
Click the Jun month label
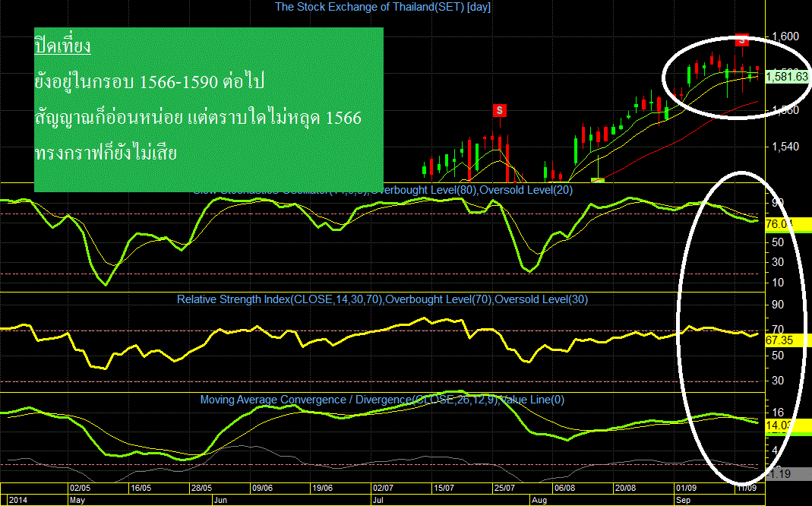[220, 500]
